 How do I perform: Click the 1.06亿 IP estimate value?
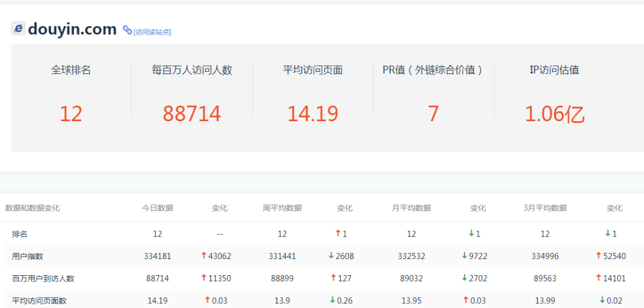[555, 114]
